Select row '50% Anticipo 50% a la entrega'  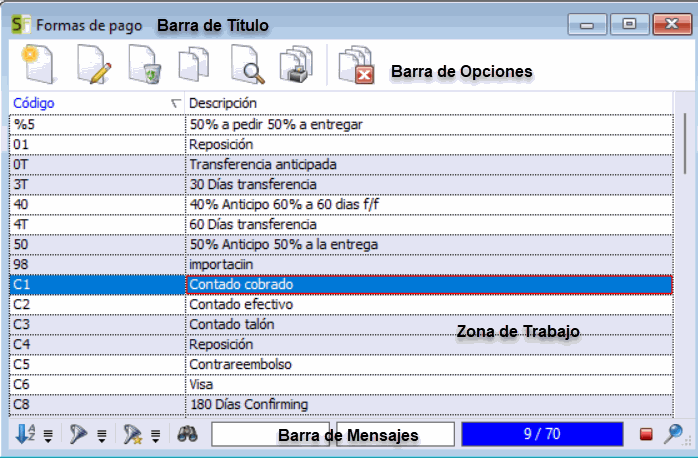click(x=341, y=245)
